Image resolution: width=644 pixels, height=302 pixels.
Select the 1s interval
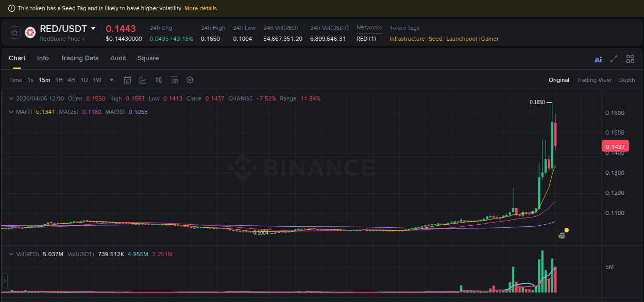[x=30, y=80]
